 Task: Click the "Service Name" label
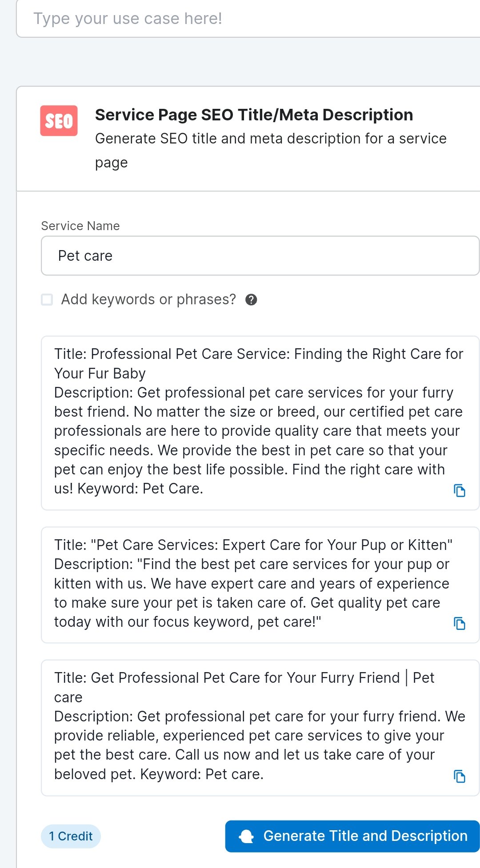tap(80, 226)
